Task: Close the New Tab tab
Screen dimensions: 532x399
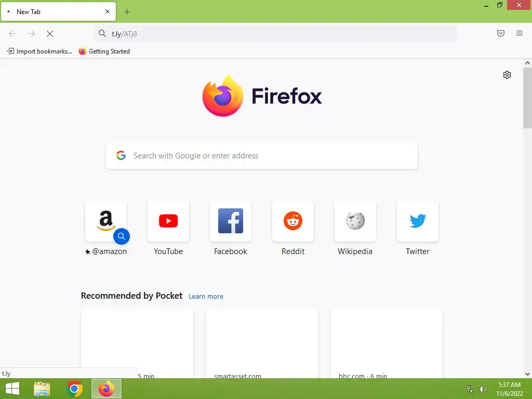Action: click(x=108, y=11)
